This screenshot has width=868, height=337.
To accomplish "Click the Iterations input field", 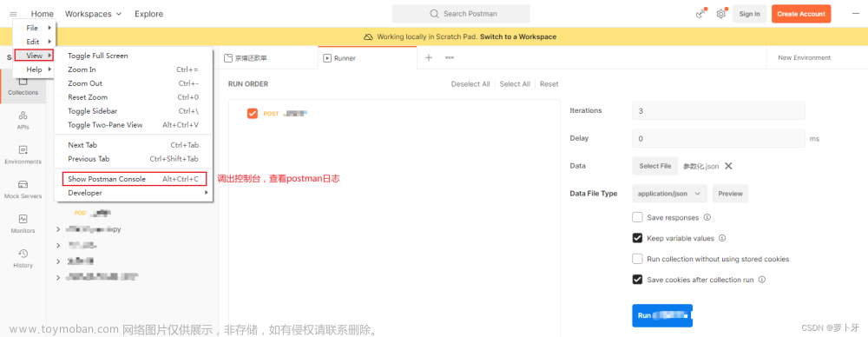I will coord(719,111).
